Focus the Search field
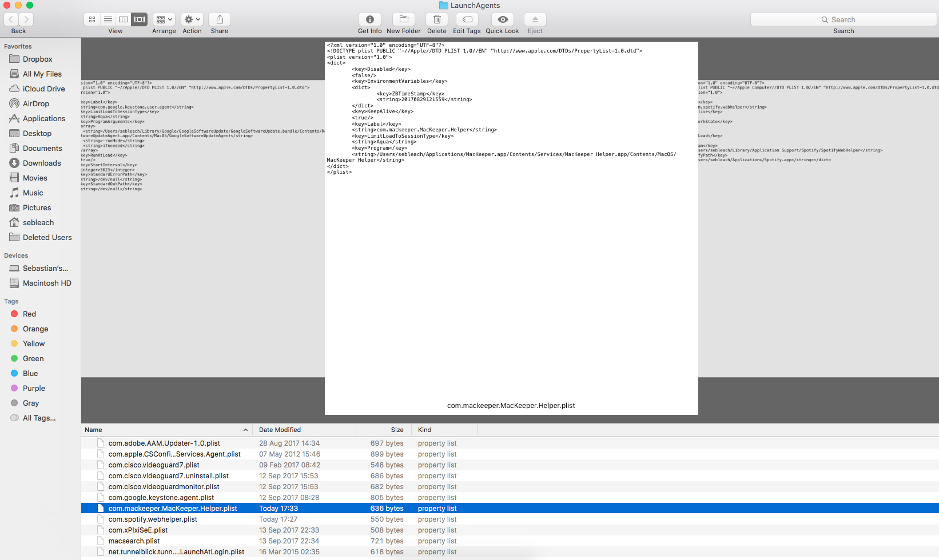This screenshot has height=560, width=939. pos(843,19)
